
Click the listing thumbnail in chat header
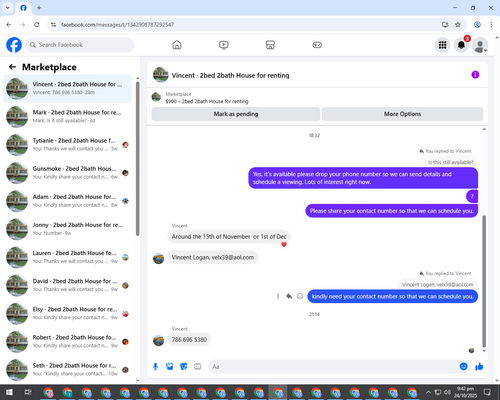(x=161, y=75)
